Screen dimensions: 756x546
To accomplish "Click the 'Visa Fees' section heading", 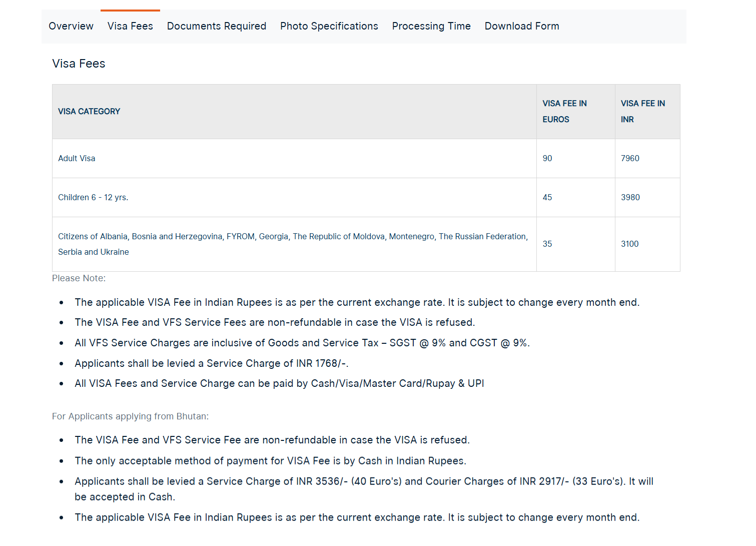I will coord(79,64).
